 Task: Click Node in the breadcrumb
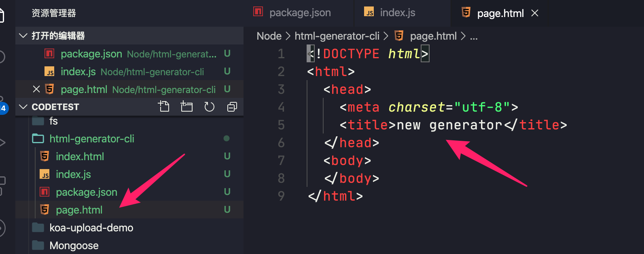(269, 36)
